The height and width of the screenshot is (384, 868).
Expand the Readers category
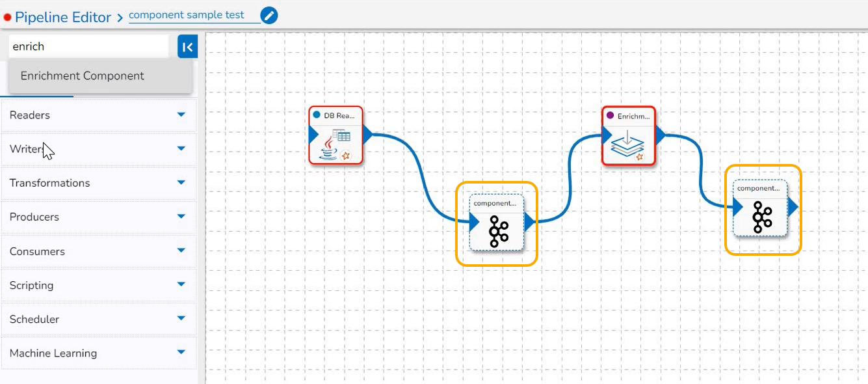click(98, 115)
